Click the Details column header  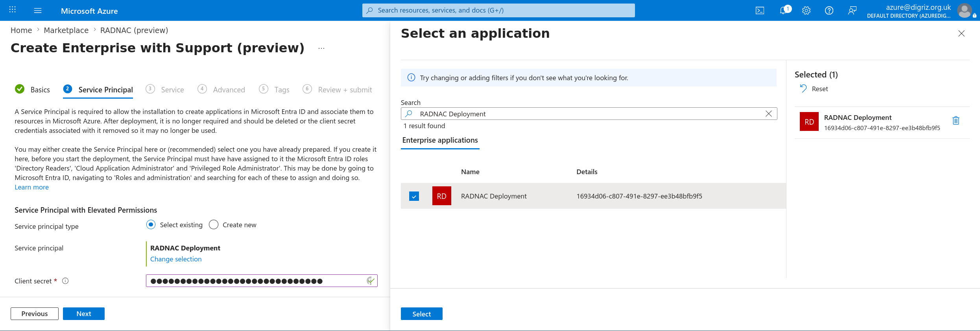tap(587, 172)
